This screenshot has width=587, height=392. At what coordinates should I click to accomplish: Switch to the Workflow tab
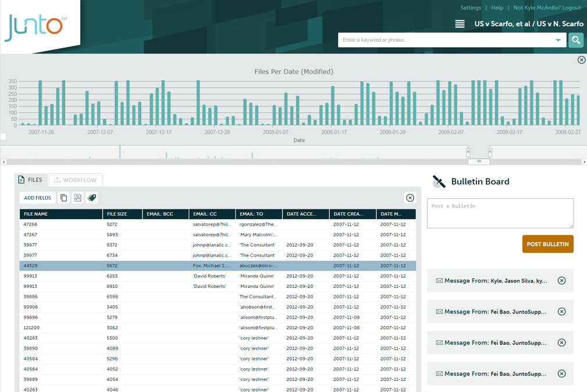tap(76, 180)
